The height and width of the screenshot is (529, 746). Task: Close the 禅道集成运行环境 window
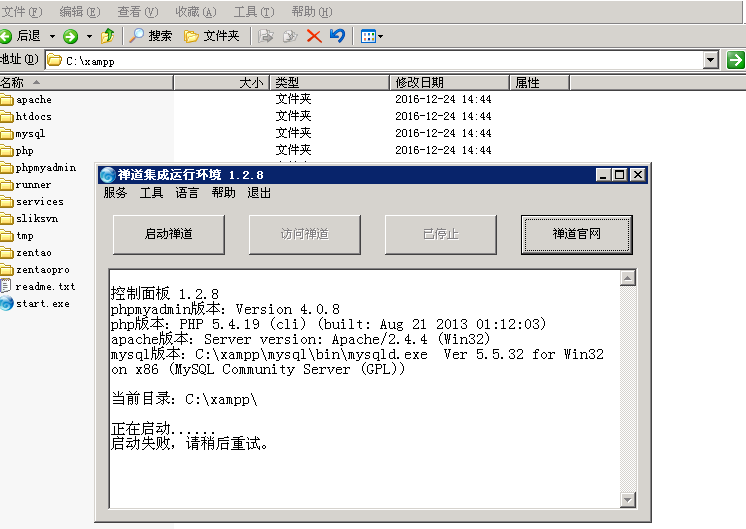click(638, 175)
